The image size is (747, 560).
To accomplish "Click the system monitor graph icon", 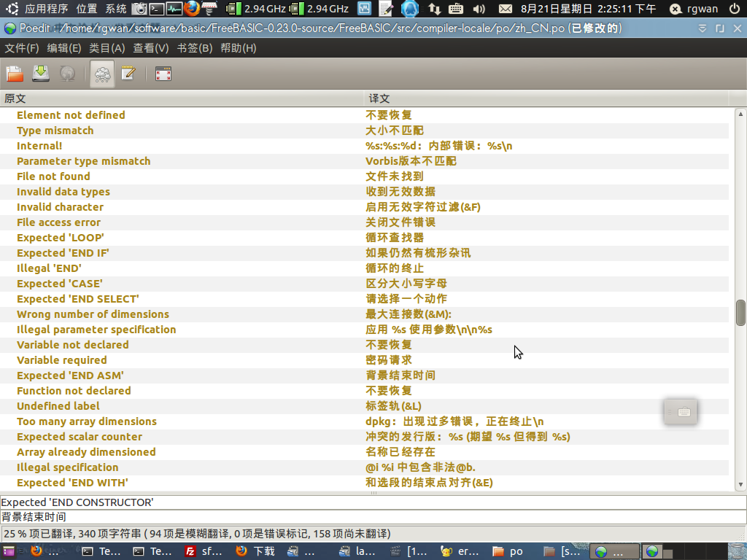I will tap(174, 9).
